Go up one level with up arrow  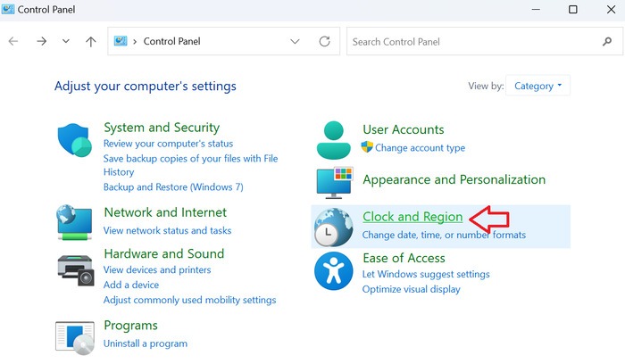pos(91,42)
